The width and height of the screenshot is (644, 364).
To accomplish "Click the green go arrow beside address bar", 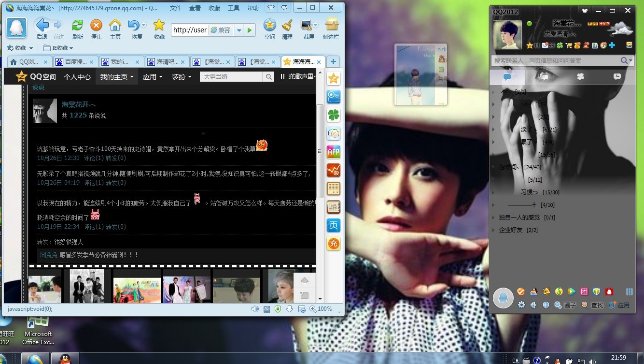I will click(250, 30).
